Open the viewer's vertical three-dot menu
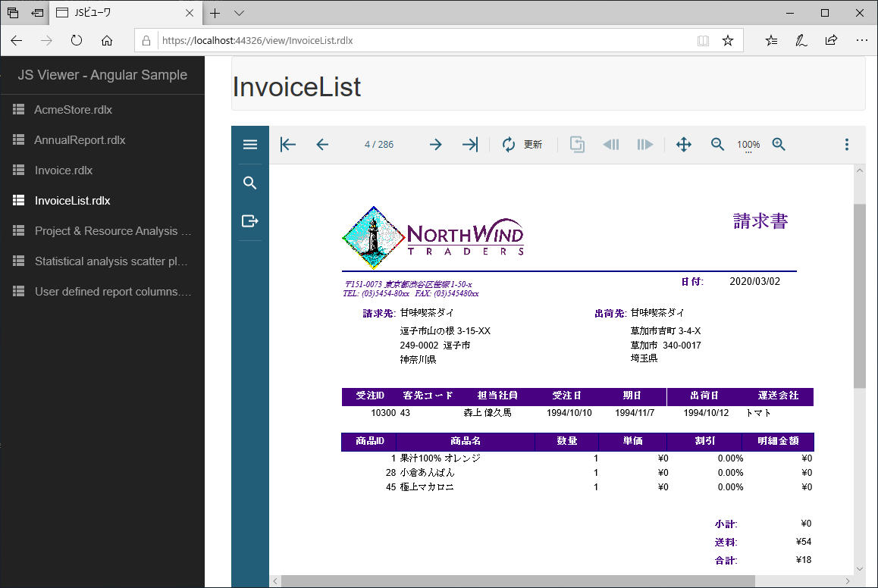Viewport: 878px width, 588px height. coord(847,145)
